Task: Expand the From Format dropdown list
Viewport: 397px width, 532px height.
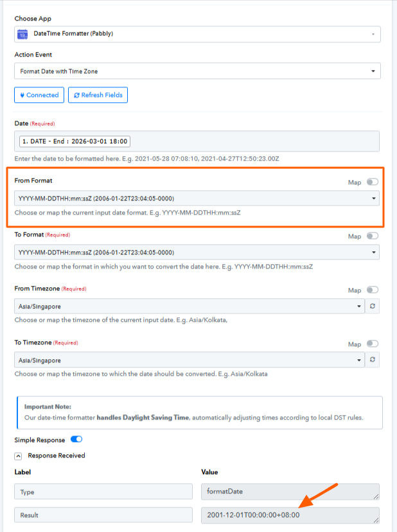Action: click(x=197, y=199)
